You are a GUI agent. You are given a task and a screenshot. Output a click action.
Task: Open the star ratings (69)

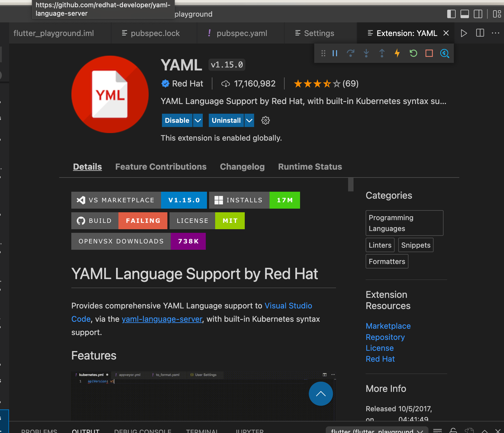[326, 83]
